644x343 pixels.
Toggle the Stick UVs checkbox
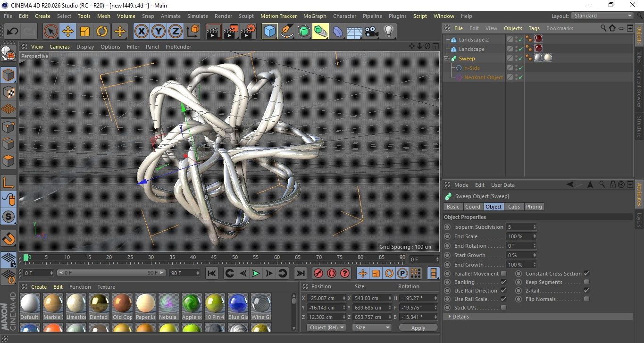click(x=503, y=308)
